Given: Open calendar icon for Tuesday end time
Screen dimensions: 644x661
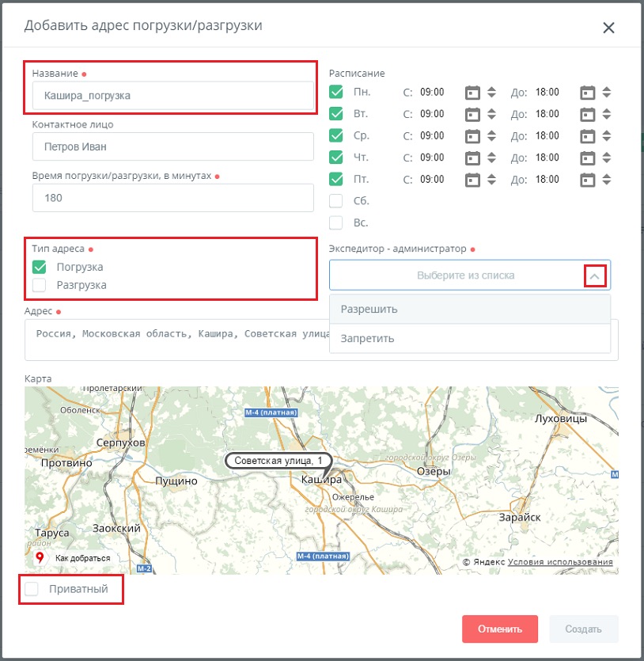Looking at the screenshot, I should point(587,114).
